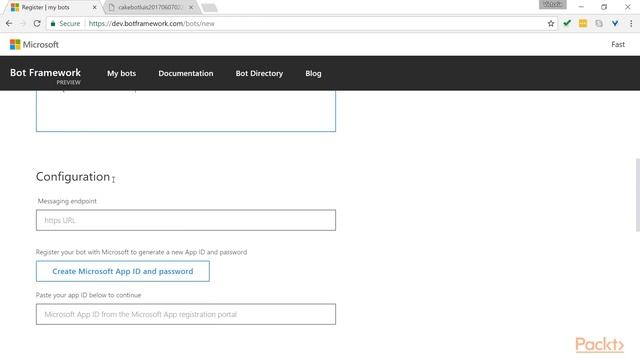Image resolution: width=640 pixels, height=360 pixels.
Task: Open My bots in navigation bar
Action: pos(121,73)
